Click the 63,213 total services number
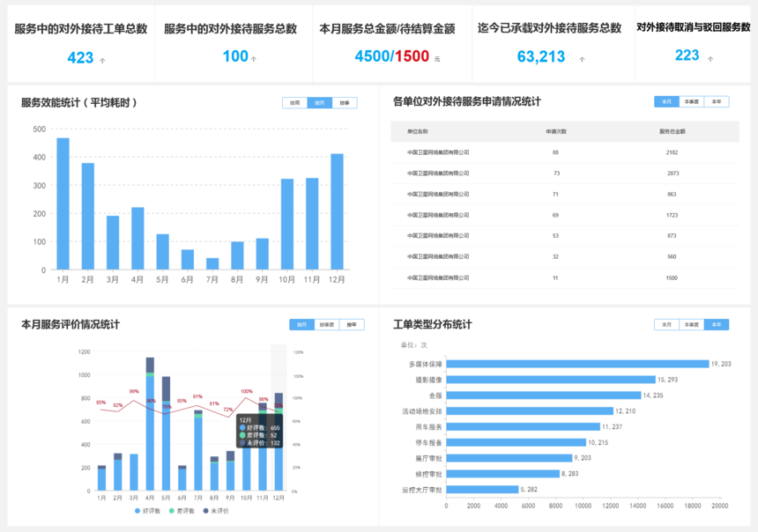Screen dimensions: 758x532 pyautogui.click(x=541, y=57)
